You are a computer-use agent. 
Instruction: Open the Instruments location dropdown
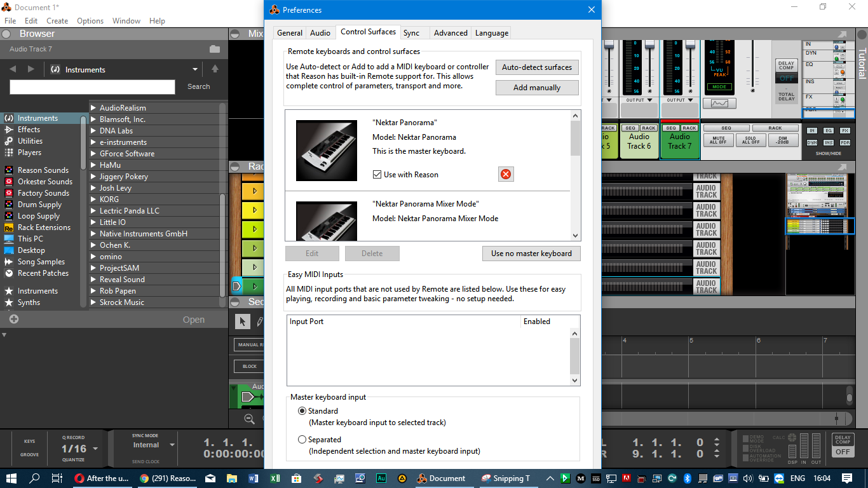pyautogui.click(x=195, y=69)
